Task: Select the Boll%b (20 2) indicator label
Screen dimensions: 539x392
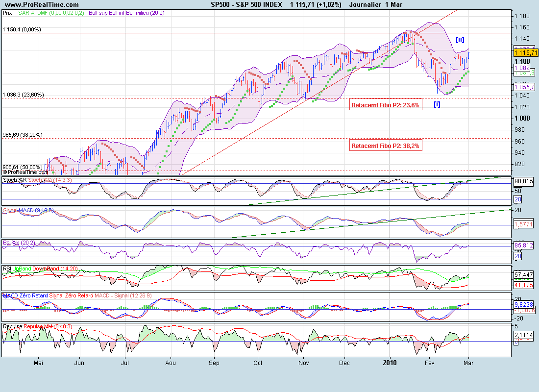Action: tap(19, 243)
